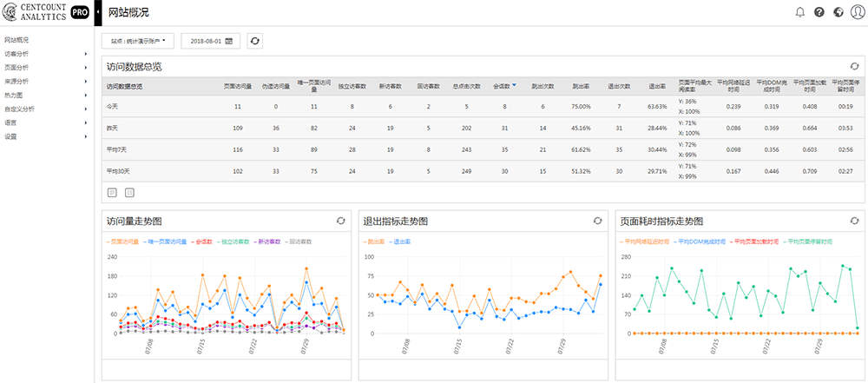Viewport: 868px width, 383px height.
Task: Click the help question mark icon
Action: tap(819, 12)
